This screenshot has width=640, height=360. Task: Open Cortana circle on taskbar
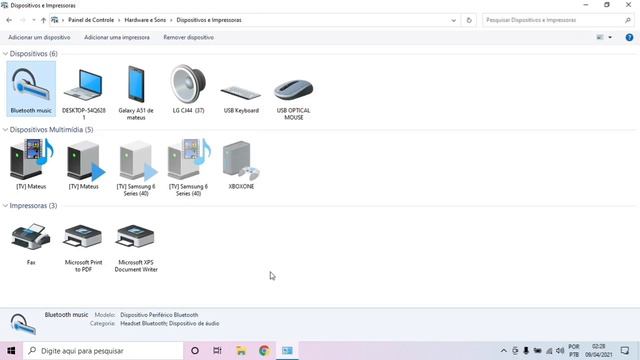[195, 351]
